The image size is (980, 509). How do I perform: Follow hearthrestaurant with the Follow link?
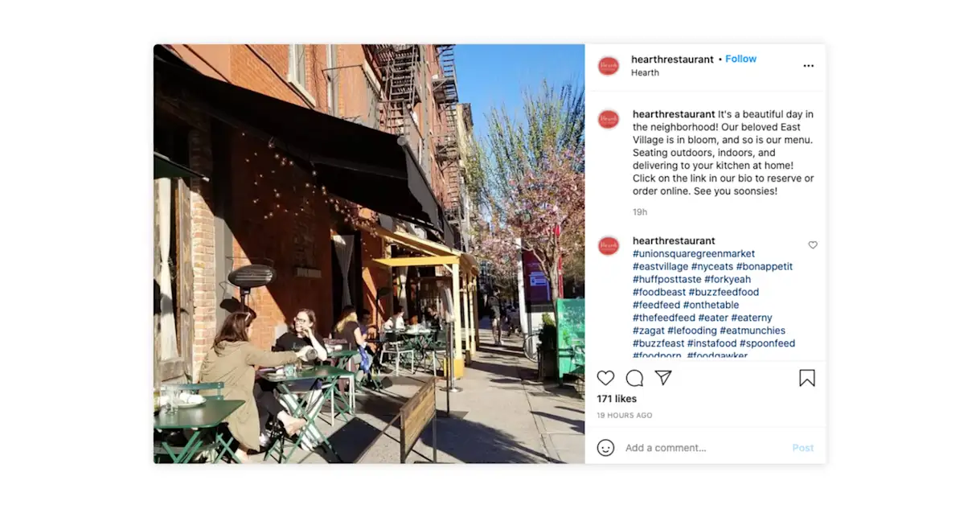point(740,59)
